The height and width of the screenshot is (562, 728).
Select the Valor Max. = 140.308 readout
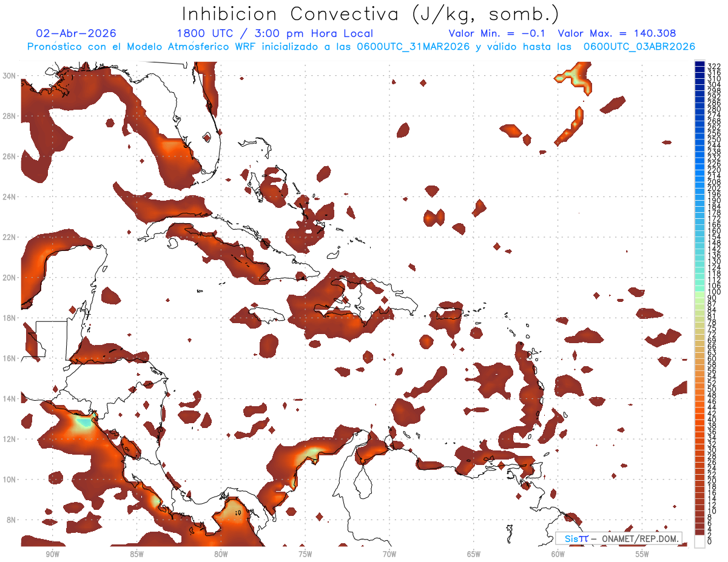(x=616, y=33)
